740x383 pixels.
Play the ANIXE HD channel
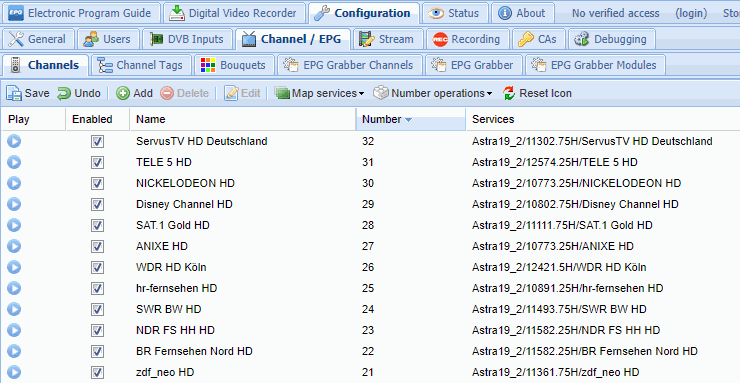pos(14,246)
